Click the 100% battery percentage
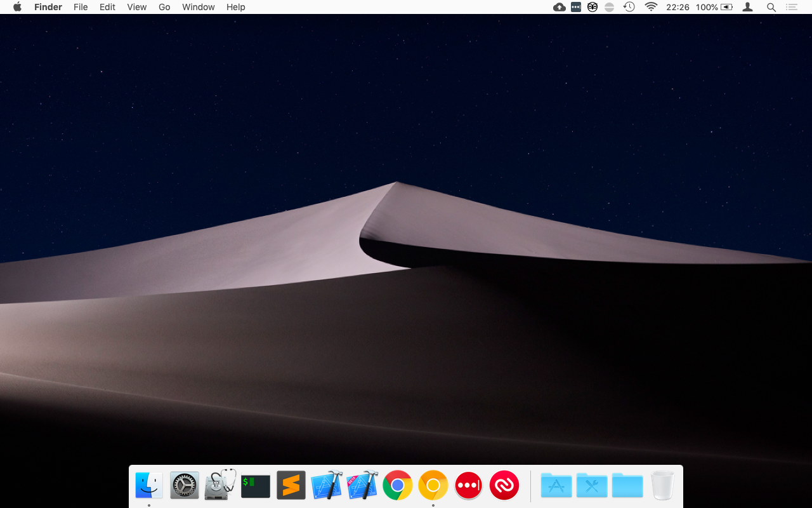 tap(707, 7)
